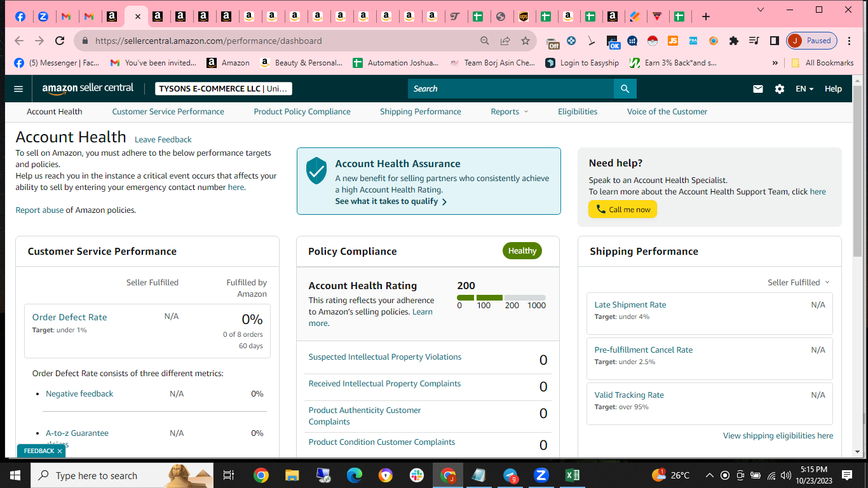Image resolution: width=868 pixels, height=488 pixels.
Task: Open the Chrome profile 'Paused' button
Action: pyautogui.click(x=812, y=41)
